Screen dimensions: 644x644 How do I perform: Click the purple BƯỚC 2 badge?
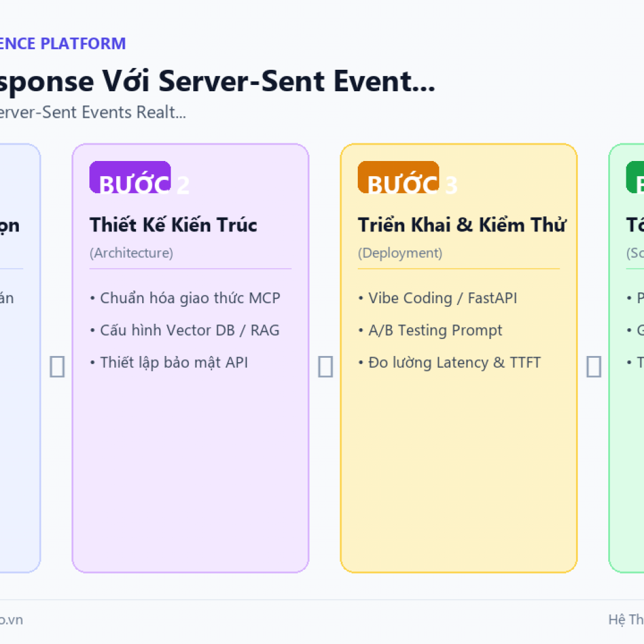130,177
